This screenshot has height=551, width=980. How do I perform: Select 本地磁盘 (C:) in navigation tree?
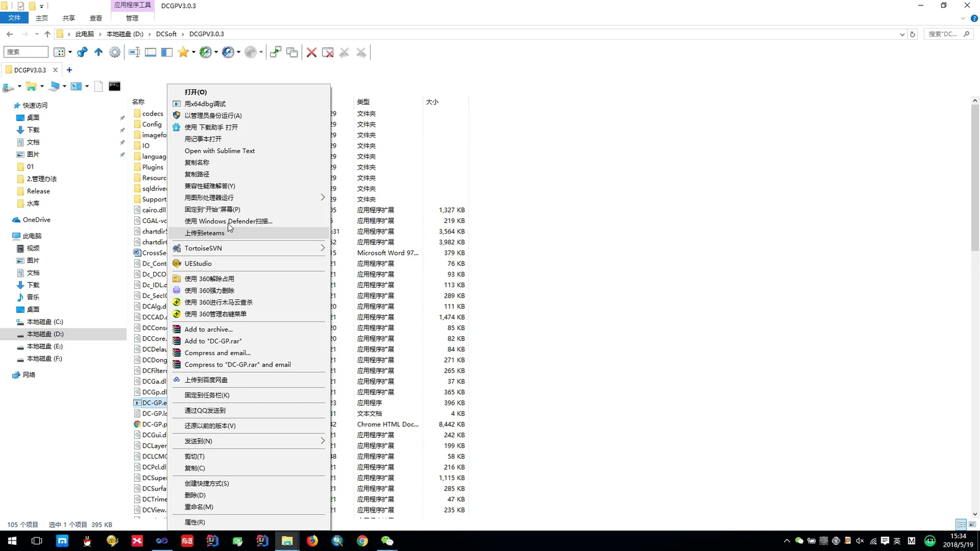click(x=45, y=321)
